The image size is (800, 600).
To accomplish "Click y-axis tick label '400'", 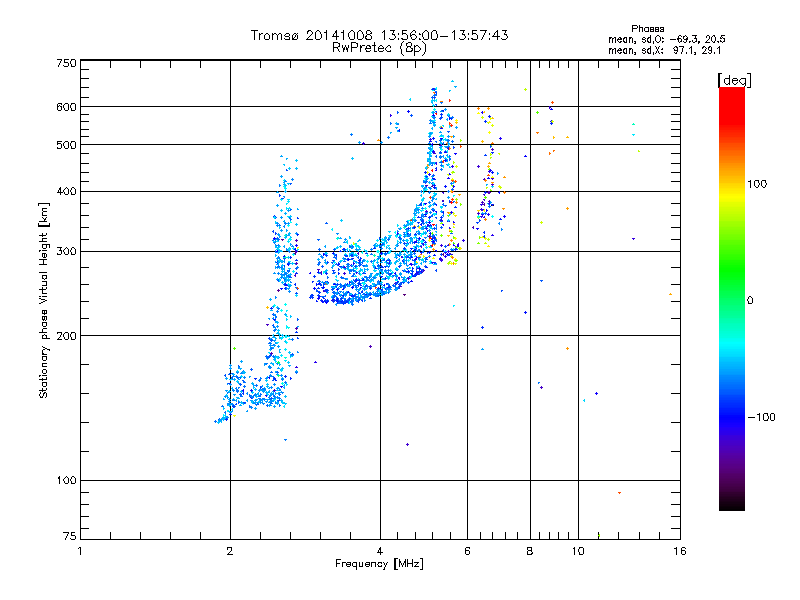I will point(67,192).
